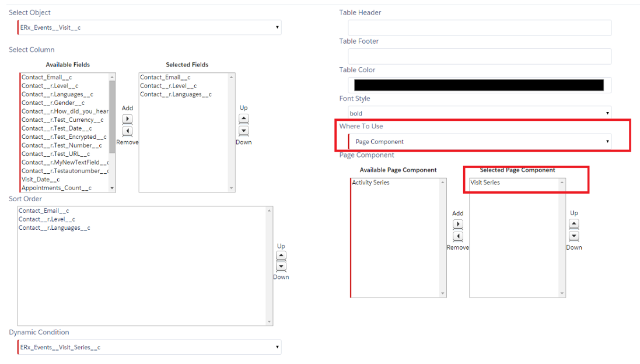
Task: Move Selected Page Component Up
Action: [x=574, y=224]
